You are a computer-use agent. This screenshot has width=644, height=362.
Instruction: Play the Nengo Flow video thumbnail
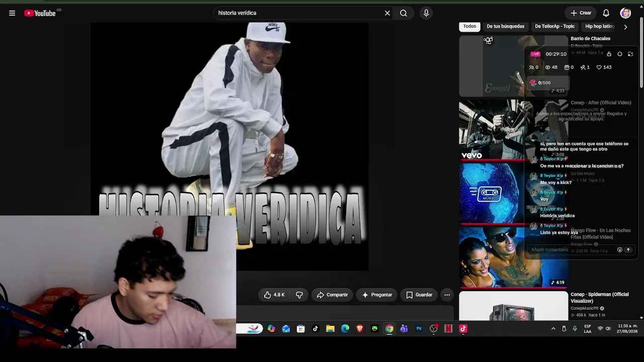pyautogui.click(x=513, y=257)
